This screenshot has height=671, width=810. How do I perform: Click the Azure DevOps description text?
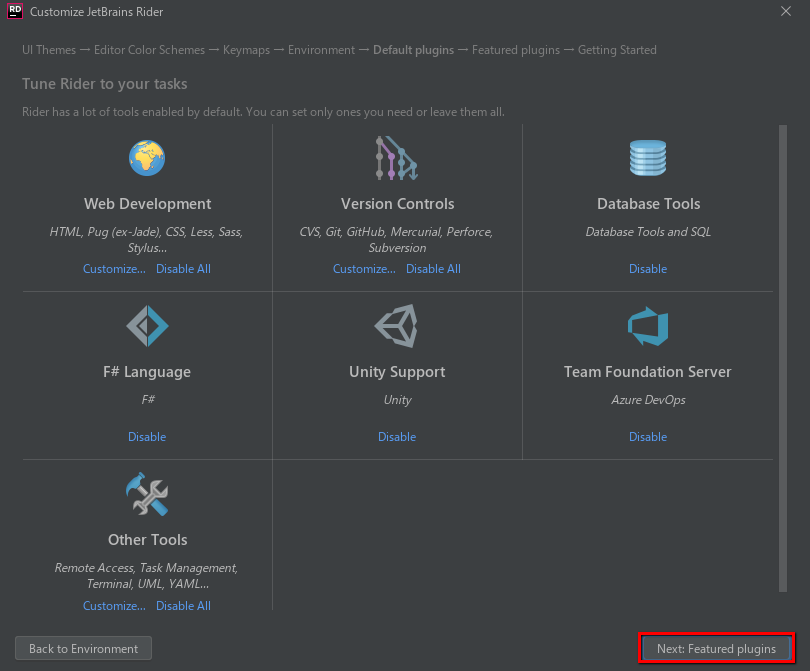pos(648,400)
